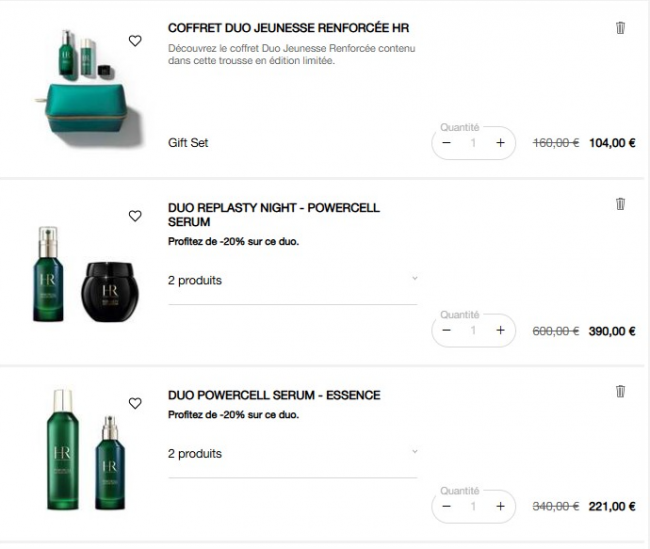View the green pouch gift set image
The image size is (650, 549).
[89, 87]
